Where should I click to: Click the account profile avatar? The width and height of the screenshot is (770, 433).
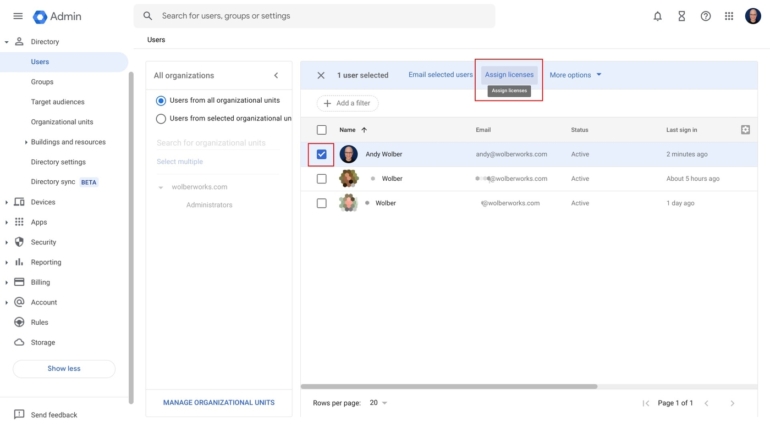[x=753, y=16]
